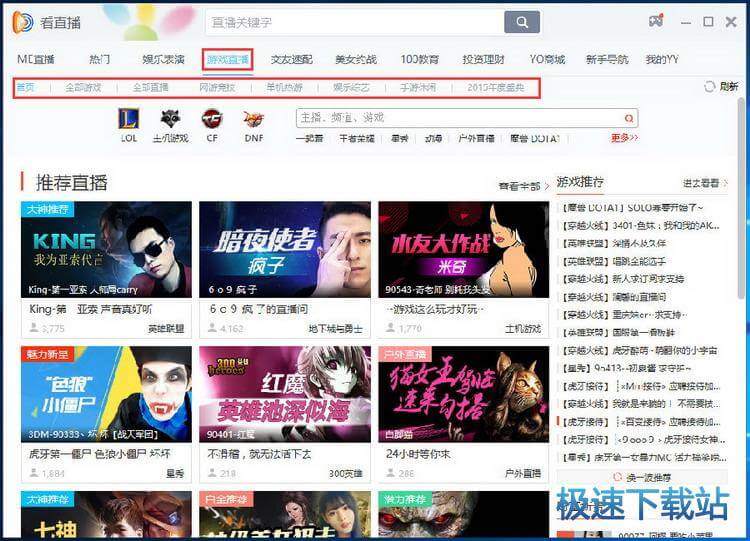Click stream title 24小时等你来

(x=418, y=453)
